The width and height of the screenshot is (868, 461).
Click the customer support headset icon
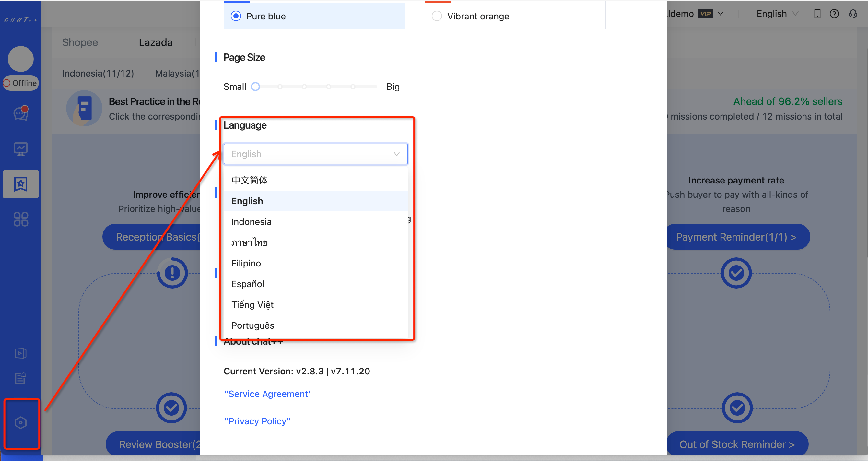tap(852, 14)
